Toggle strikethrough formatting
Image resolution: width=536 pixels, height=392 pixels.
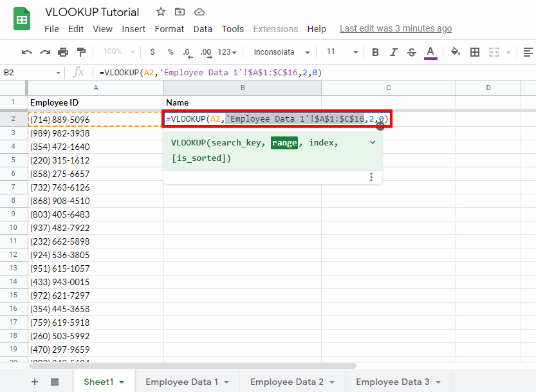[411, 51]
